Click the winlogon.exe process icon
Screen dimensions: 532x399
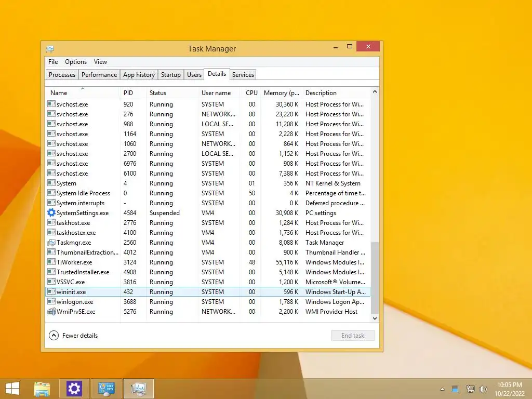pos(51,302)
